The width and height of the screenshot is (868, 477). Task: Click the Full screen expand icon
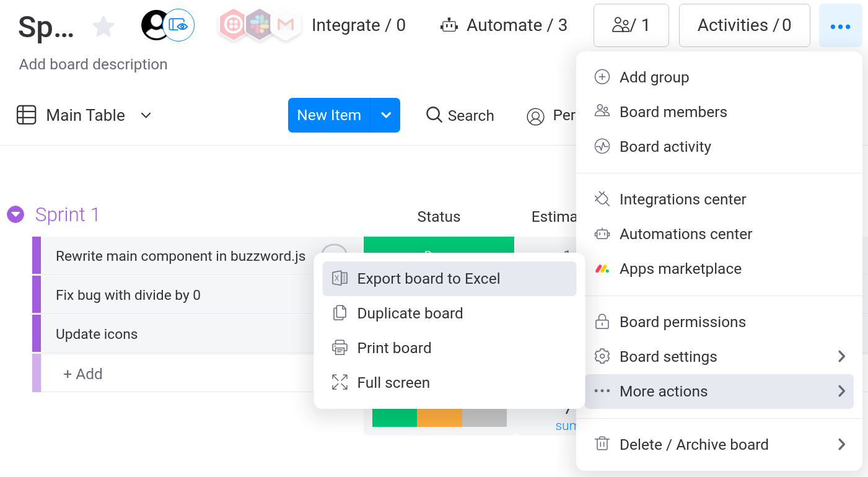[340, 382]
